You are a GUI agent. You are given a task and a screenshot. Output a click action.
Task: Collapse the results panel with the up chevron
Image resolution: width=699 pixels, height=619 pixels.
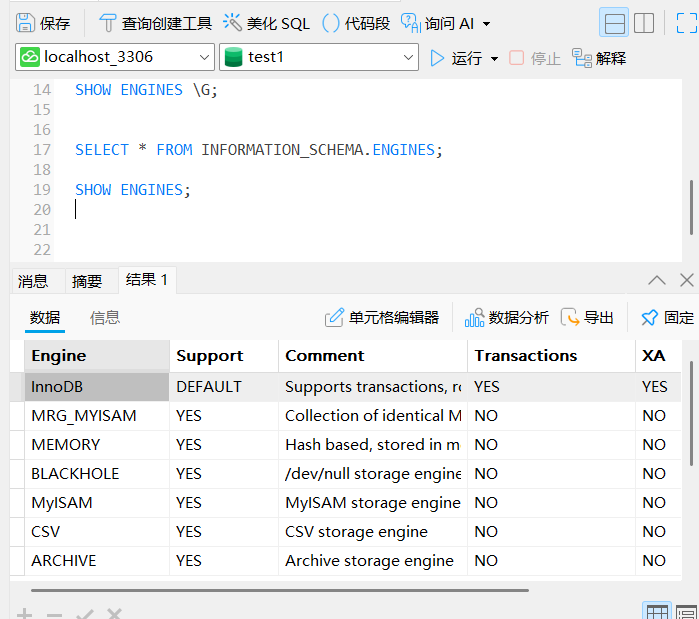pos(657,280)
